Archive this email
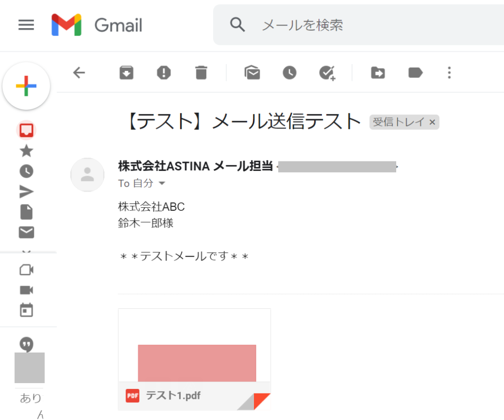 coord(126,73)
